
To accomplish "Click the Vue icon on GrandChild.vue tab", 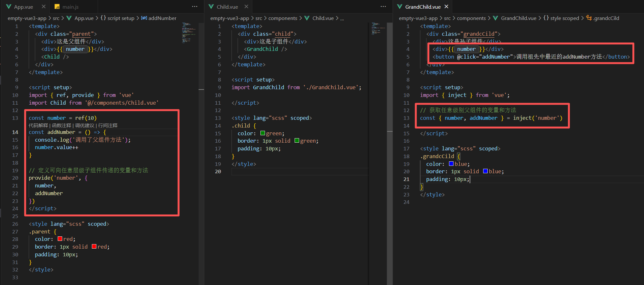I will coord(400,7).
